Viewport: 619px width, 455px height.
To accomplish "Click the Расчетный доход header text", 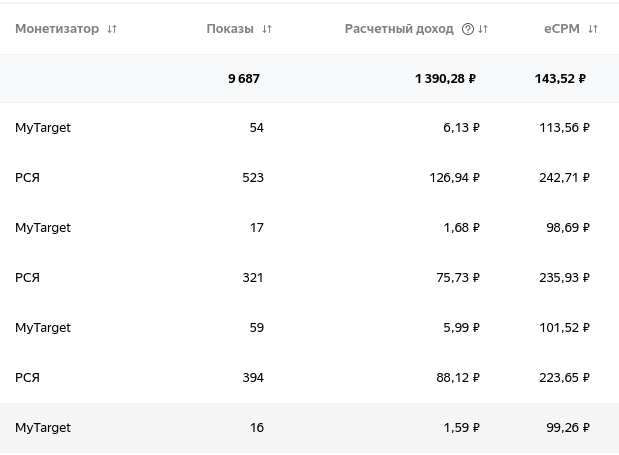I will (399, 29).
